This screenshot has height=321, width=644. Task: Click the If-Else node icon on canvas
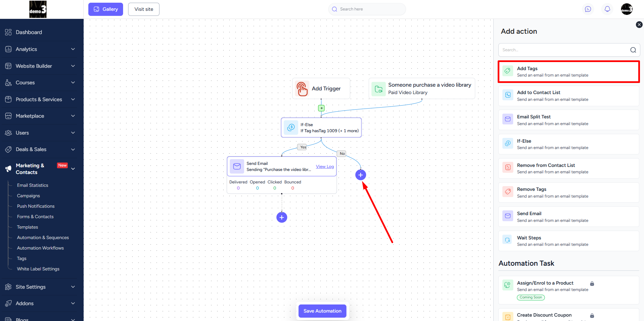click(x=291, y=127)
